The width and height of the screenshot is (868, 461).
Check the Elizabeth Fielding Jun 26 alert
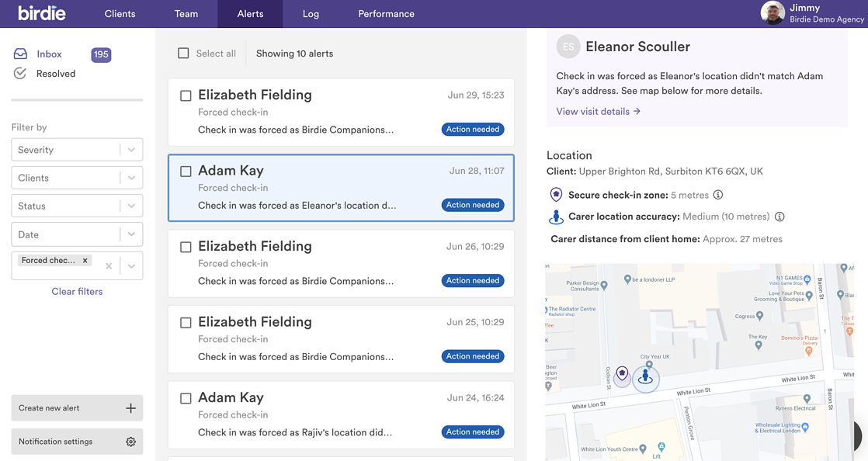(186, 247)
